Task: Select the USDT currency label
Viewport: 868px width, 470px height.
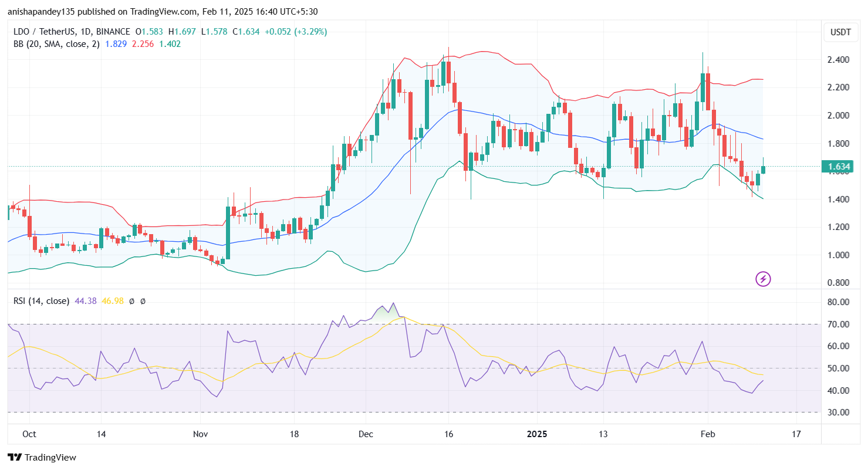Action: tap(840, 32)
